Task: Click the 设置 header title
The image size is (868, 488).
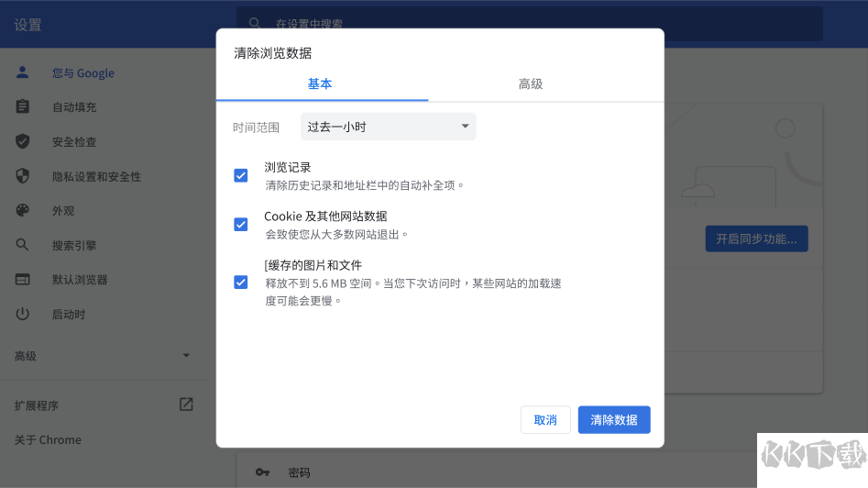Action: click(27, 25)
